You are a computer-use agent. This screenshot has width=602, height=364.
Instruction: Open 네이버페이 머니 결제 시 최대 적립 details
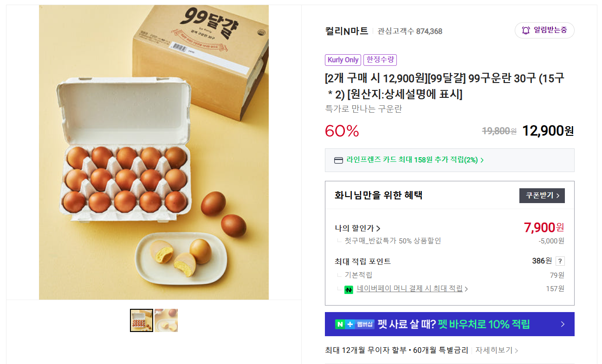[411, 289]
